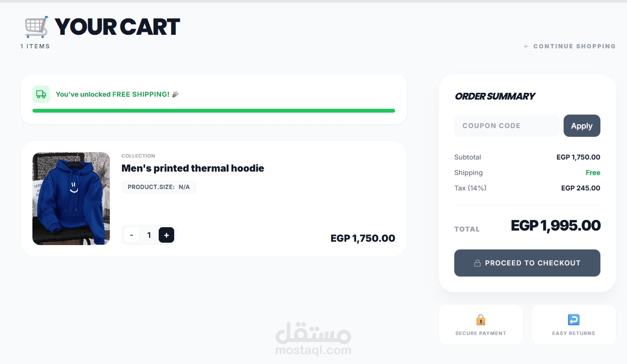Click the blue return arrow icon
Image resolution: width=627 pixels, height=364 pixels.
(573, 320)
